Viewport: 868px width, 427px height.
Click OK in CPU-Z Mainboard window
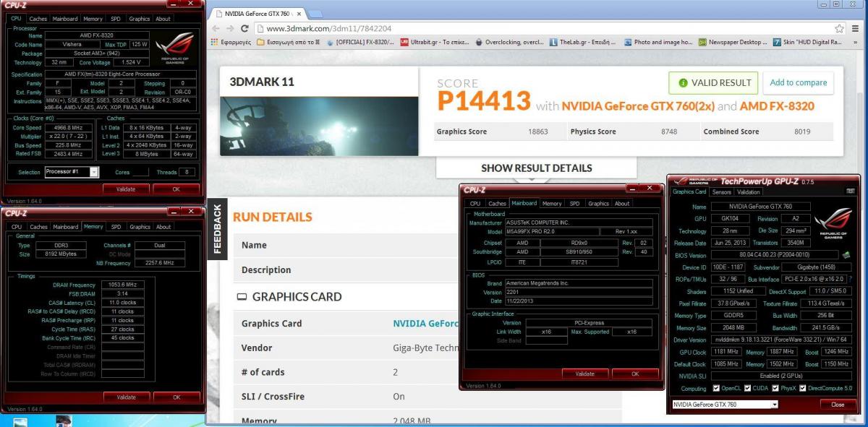(x=634, y=374)
